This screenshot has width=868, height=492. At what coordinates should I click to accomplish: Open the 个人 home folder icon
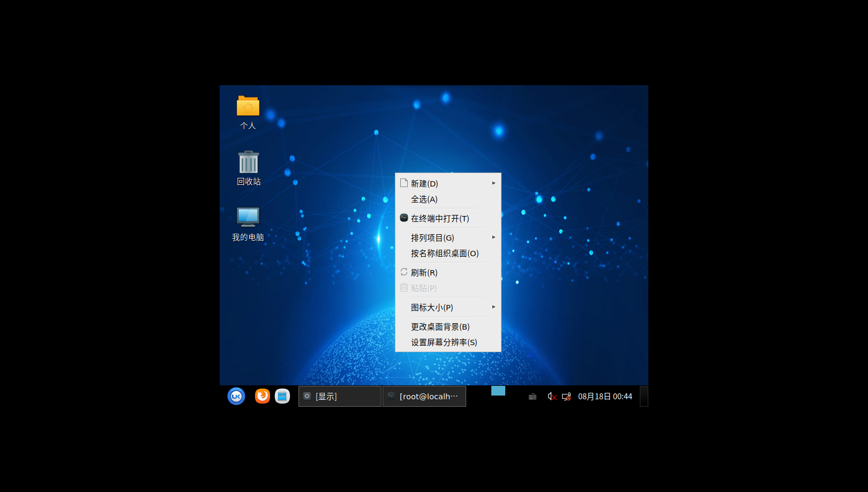click(x=248, y=106)
